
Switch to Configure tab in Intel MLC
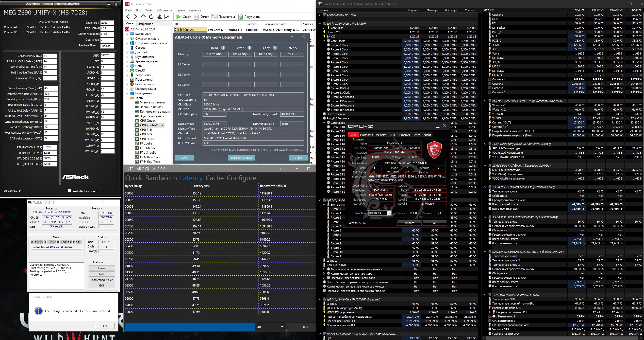point(241,178)
